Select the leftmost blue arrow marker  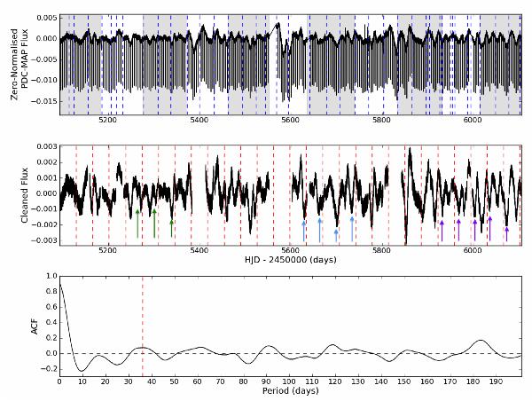303,229
